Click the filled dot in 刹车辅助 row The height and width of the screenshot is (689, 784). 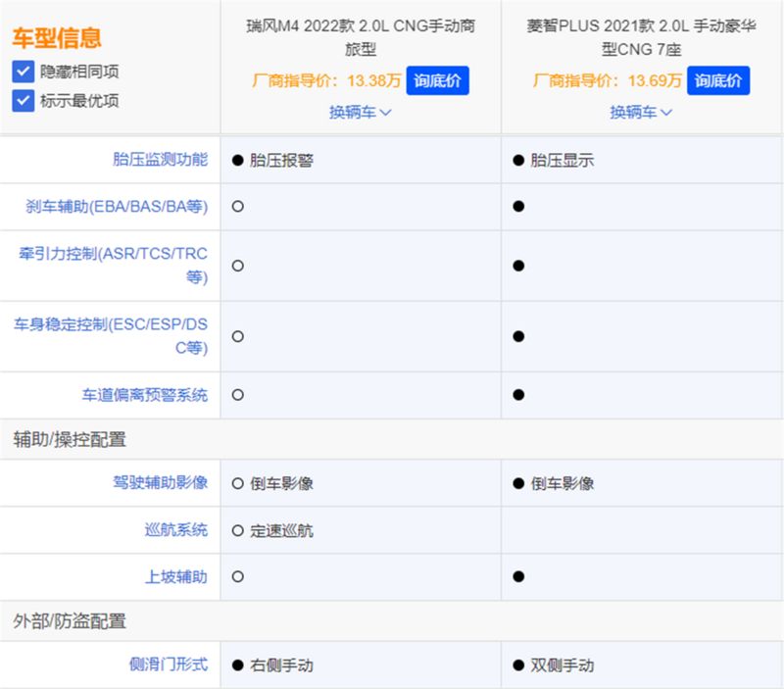[x=518, y=207]
